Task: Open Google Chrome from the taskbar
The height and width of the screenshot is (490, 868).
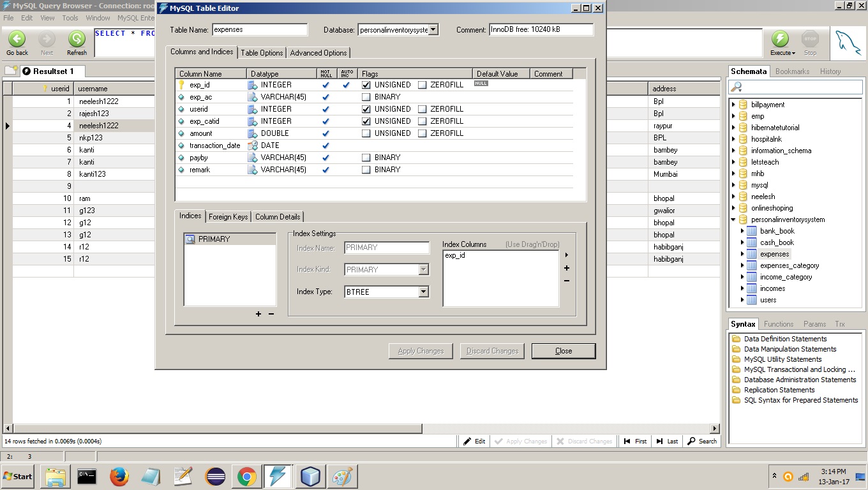Action: (246, 477)
